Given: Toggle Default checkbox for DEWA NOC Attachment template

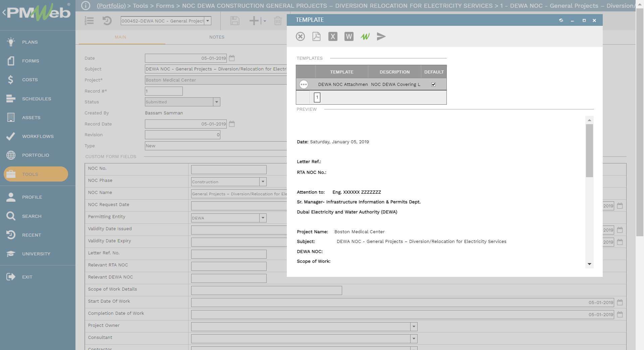Looking at the screenshot, I should pos(433,84).
